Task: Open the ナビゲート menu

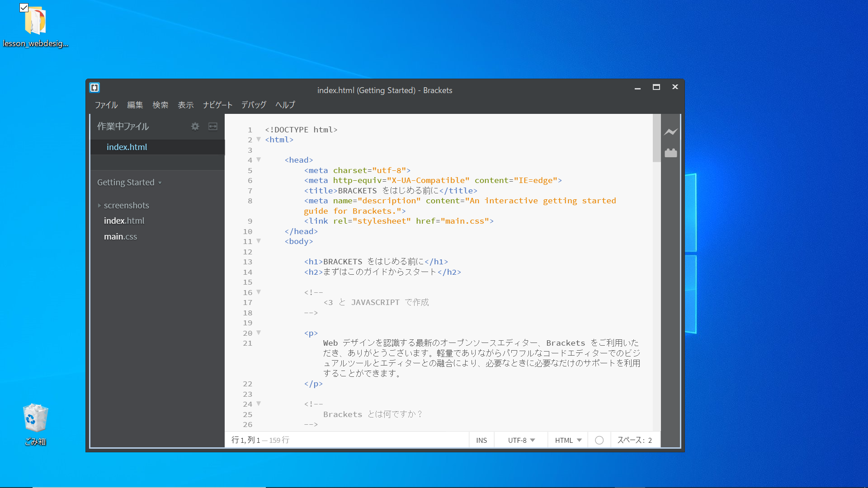Action: (217, 105)
